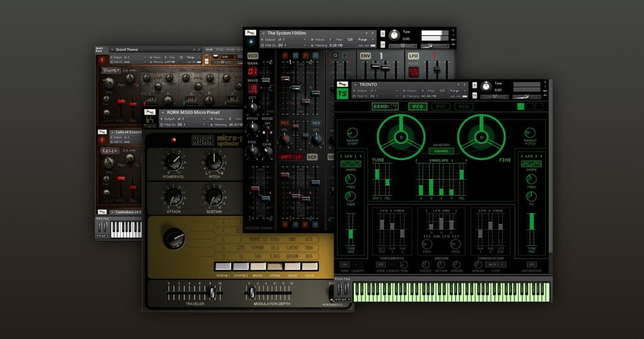Switch to the VCF tab in TRONTO
This screenshot has width=644, height=339.
440,106
